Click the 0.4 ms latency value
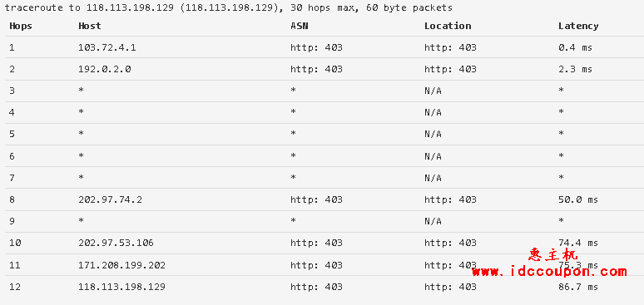644x305 pixels. [x=575, y=47]
